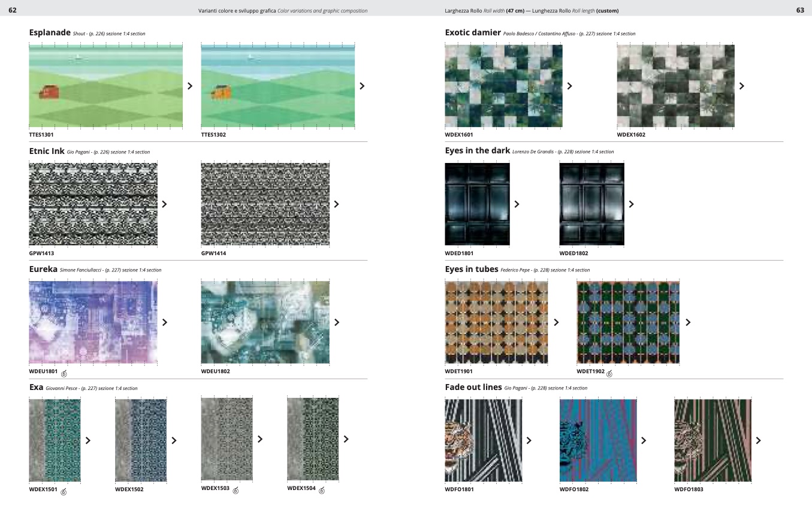Click the Eyes in the dark heading

(x=477, y=151)
